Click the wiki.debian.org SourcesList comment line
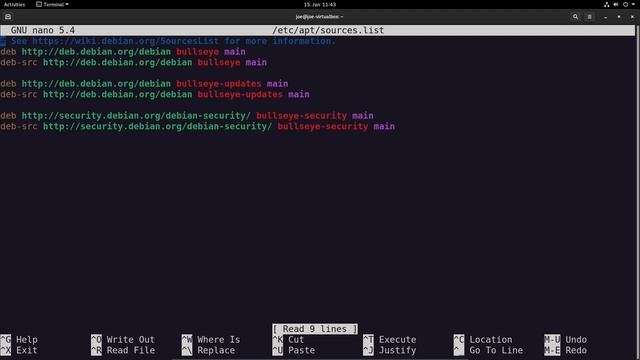Viewport: 640px width, 360px height. point(168,41)
